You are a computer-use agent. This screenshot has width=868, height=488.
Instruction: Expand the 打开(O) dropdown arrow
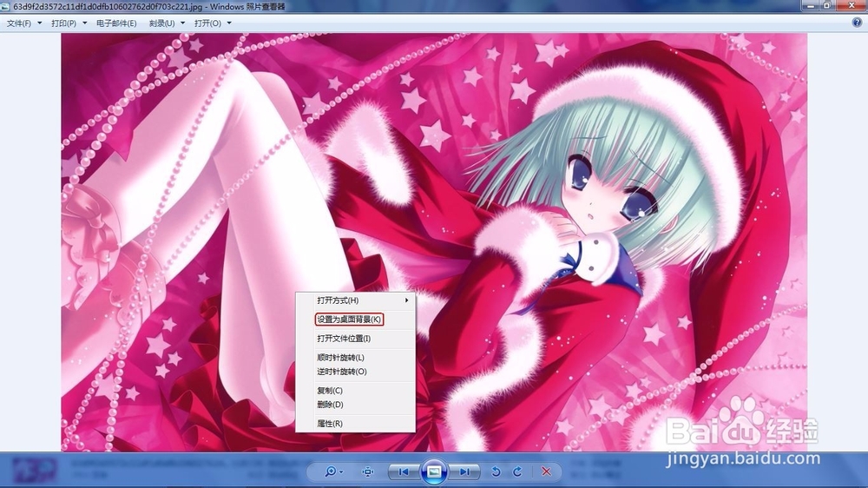click(x=229, y=23)
